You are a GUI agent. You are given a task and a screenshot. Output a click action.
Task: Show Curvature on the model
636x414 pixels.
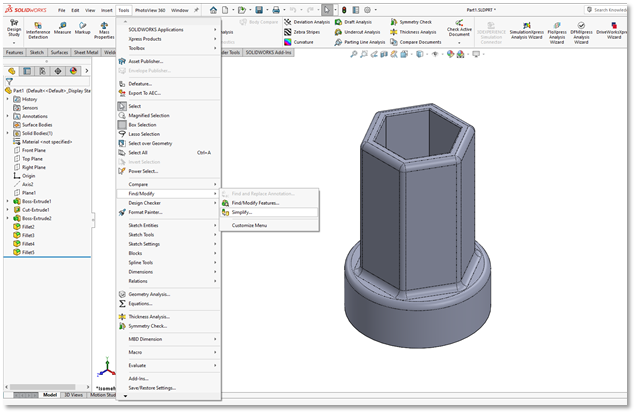299,42
